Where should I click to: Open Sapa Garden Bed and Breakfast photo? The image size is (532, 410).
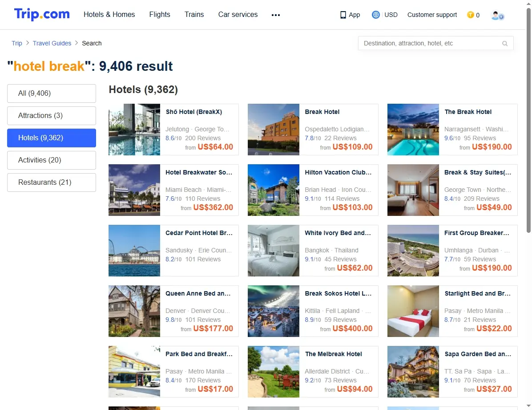[x=413, y=372]
